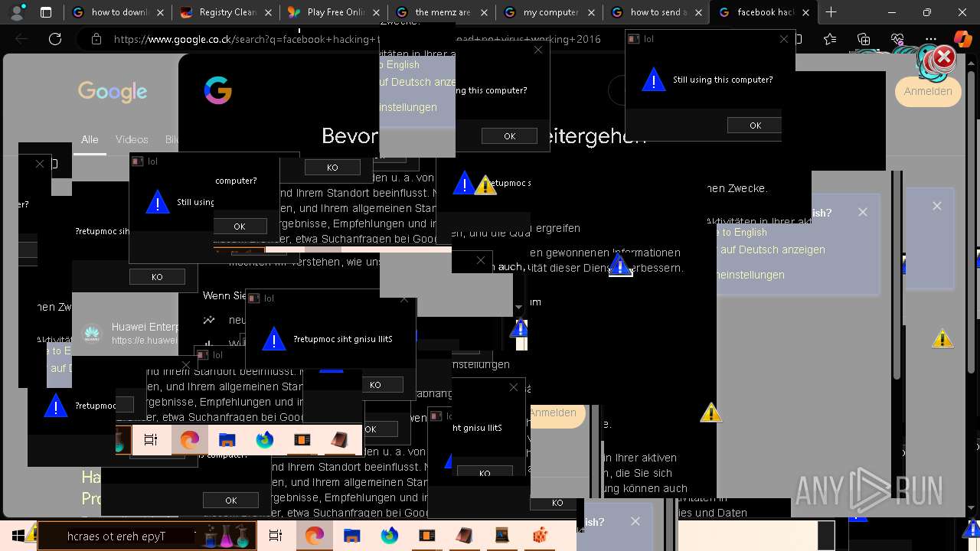Open Task View from the bottom taskbar
980x551 pixels.
(x=276, y=536)
